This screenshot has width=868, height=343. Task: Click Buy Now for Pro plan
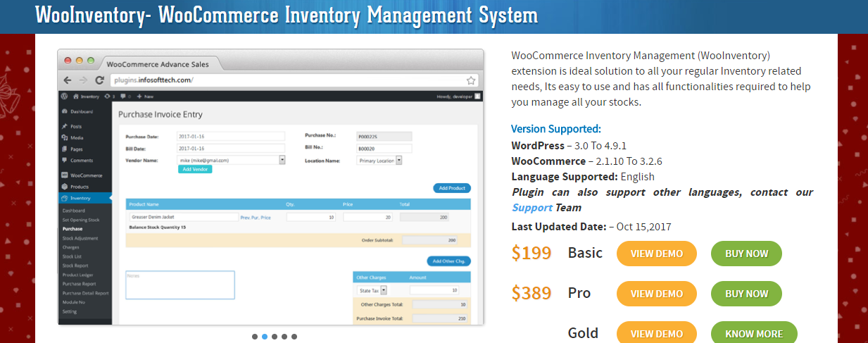point(747,294)
